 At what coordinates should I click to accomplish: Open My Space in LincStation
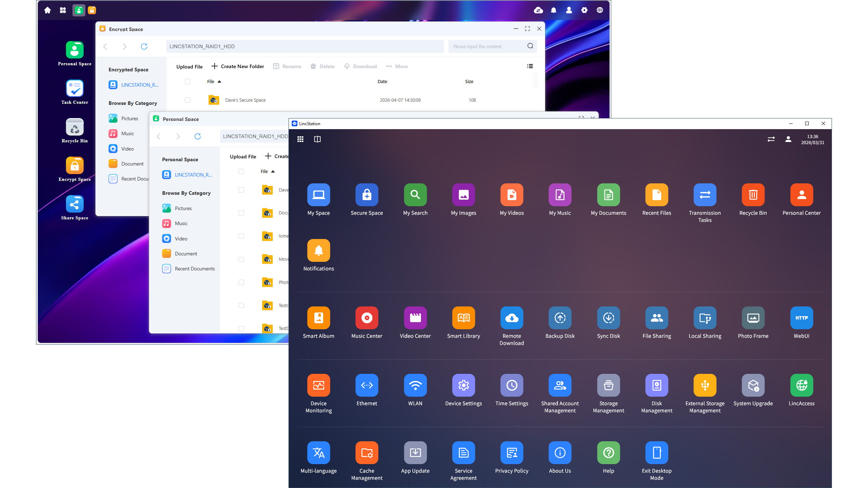click(318, 195)
